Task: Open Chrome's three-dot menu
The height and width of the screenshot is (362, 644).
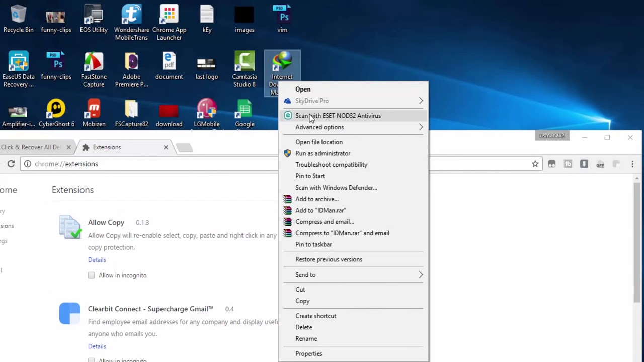Action: 632,164
